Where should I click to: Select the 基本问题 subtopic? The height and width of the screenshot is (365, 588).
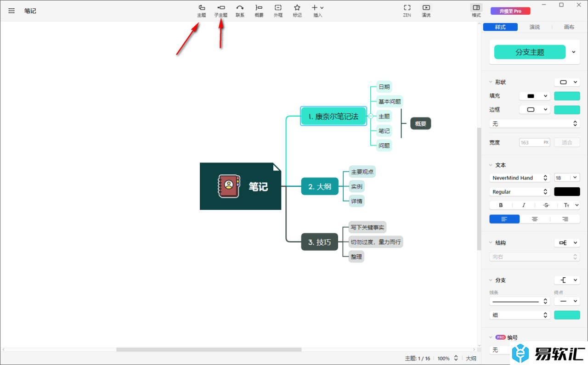coord(390,101)
